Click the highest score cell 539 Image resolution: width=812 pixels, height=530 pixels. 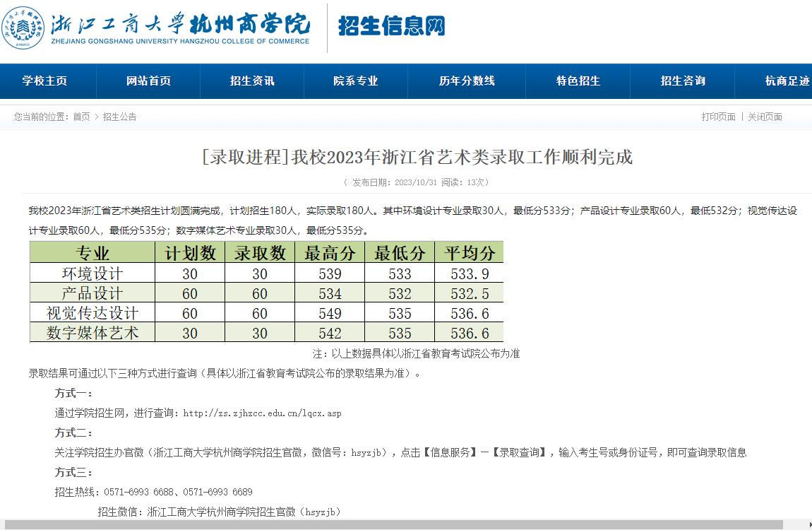330,273
